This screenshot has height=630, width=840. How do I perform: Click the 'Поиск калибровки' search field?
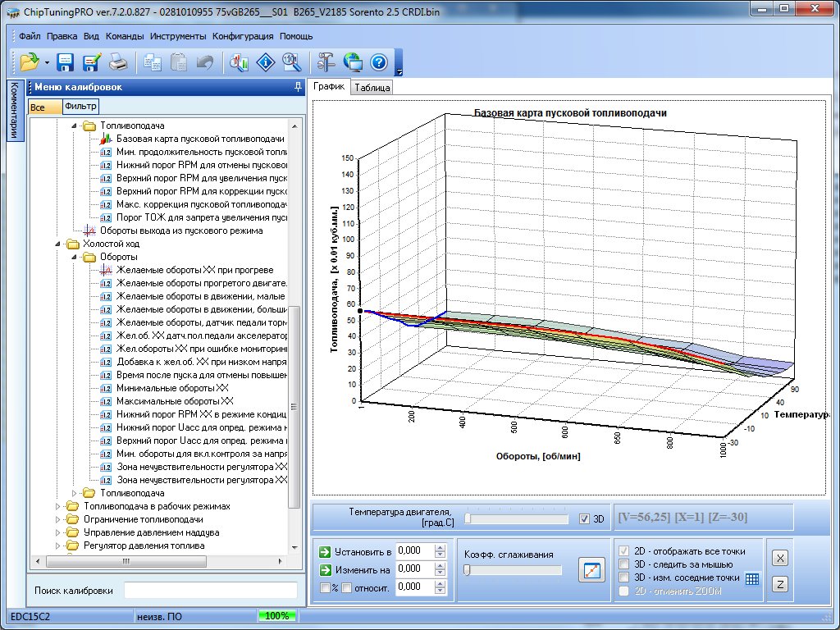click(210, 591)
